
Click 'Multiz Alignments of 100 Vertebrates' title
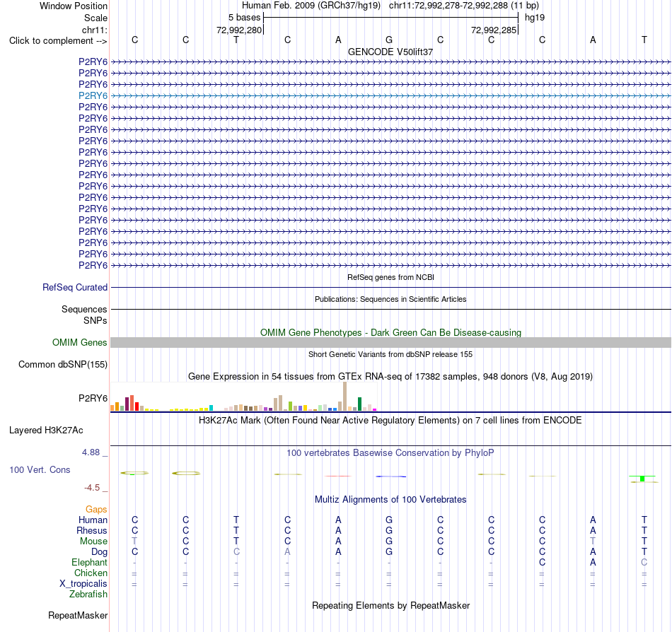[390, 499]
